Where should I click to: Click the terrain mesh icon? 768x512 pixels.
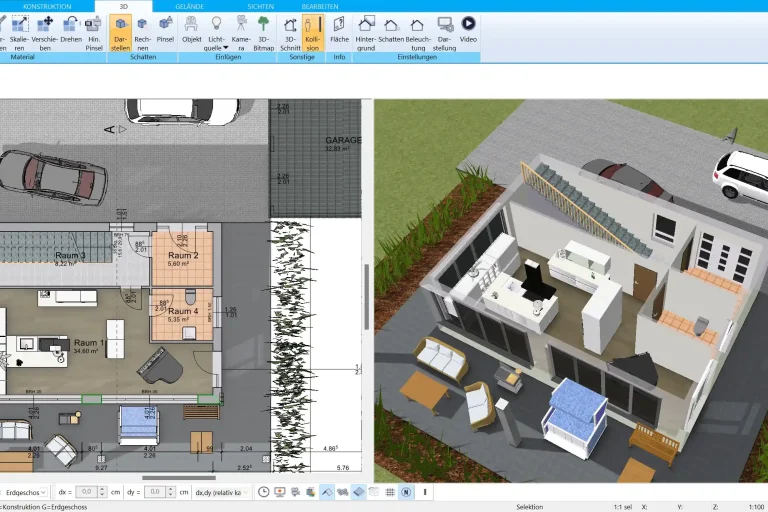pyautogui.click(x=343, y=492)
